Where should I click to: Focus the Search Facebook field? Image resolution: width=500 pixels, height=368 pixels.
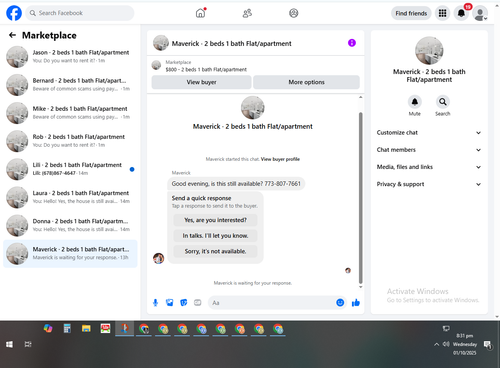click(80, 13)
